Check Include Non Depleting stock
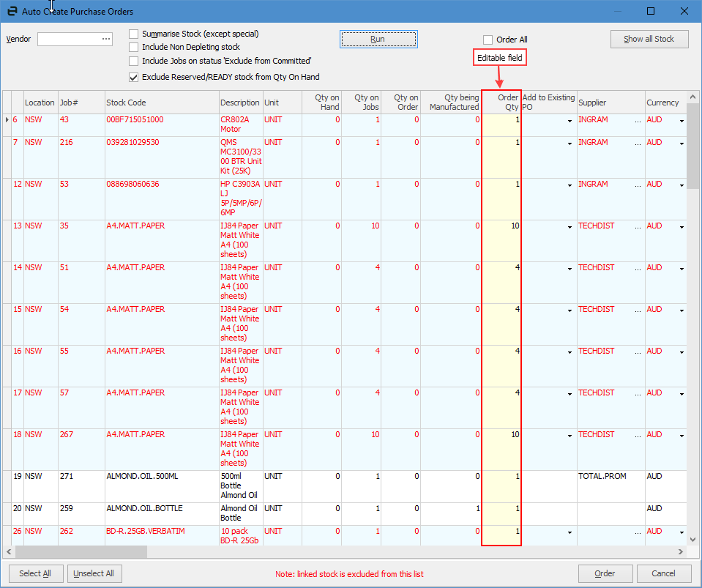702x588 pixels. coord(132,47)
